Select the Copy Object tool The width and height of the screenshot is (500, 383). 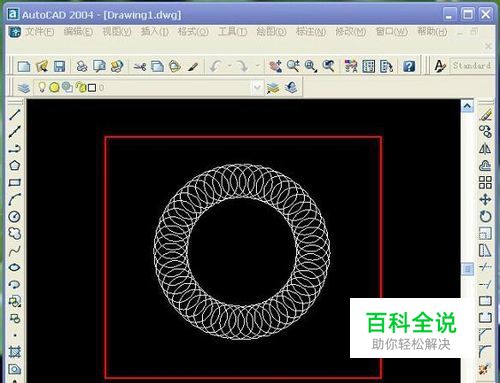tap(485, 132)
